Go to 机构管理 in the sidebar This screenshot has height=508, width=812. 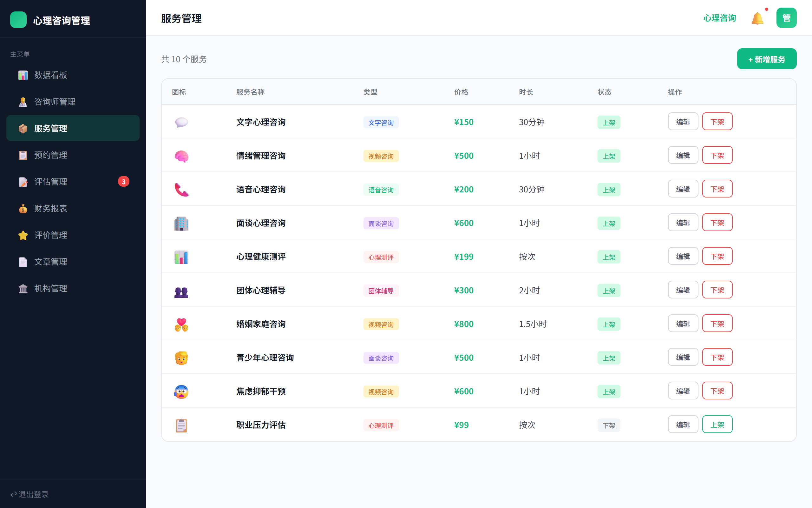(73, 289)
